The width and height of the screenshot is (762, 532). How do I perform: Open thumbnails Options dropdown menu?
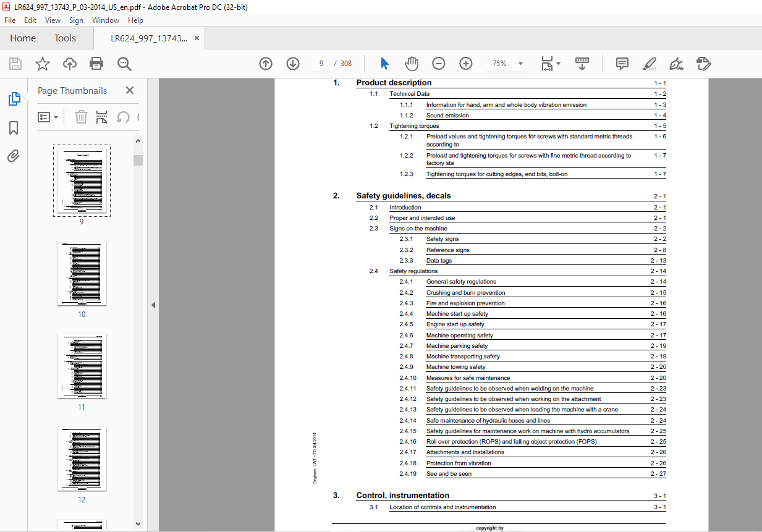tap(48, 117)
